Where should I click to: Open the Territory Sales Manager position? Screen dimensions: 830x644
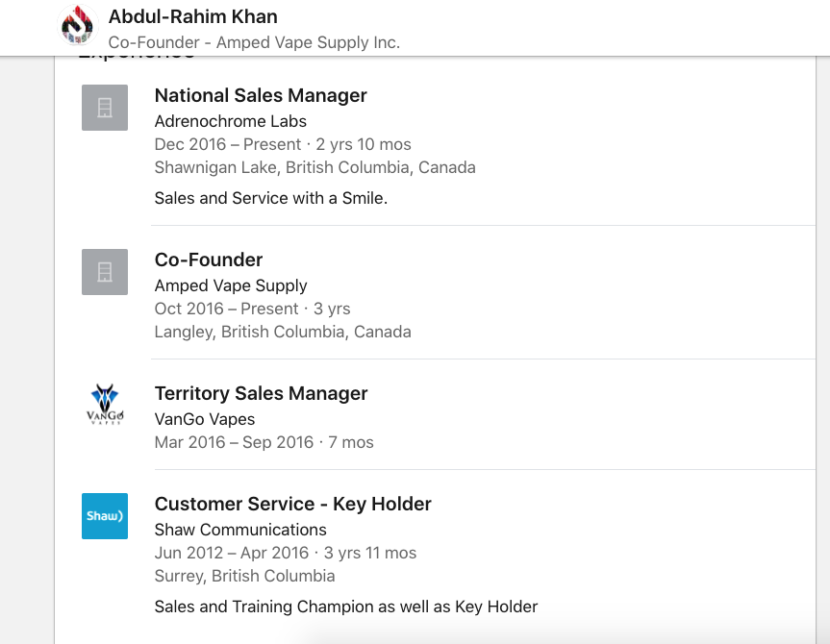[x=261, y=394]
